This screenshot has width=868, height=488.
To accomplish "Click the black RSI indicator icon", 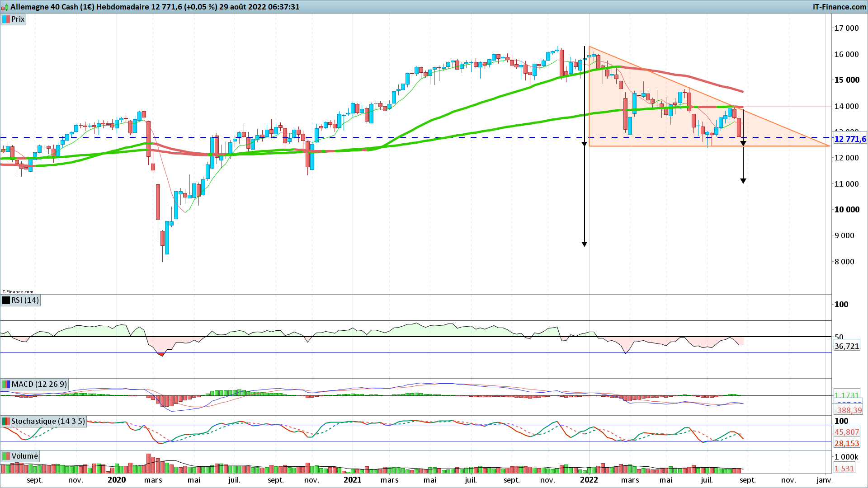I will pos(6,300).
